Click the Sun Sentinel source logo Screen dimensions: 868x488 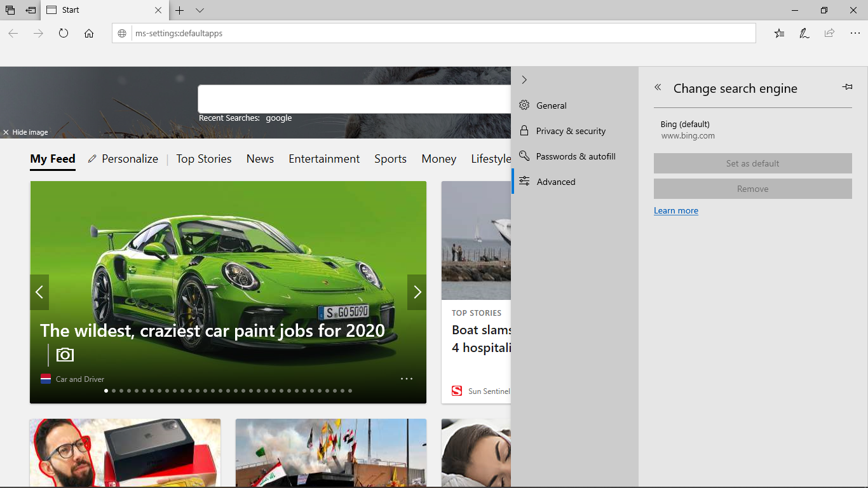point(457,391)
